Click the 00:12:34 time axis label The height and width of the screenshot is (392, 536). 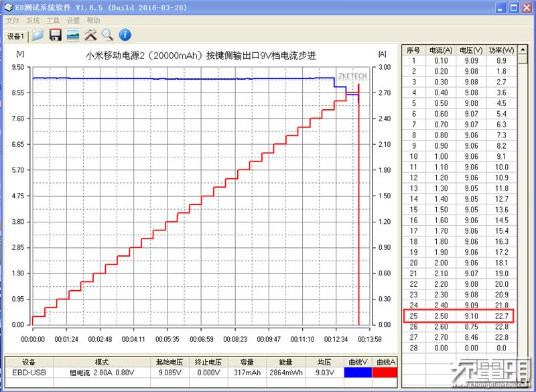(336, 339)
